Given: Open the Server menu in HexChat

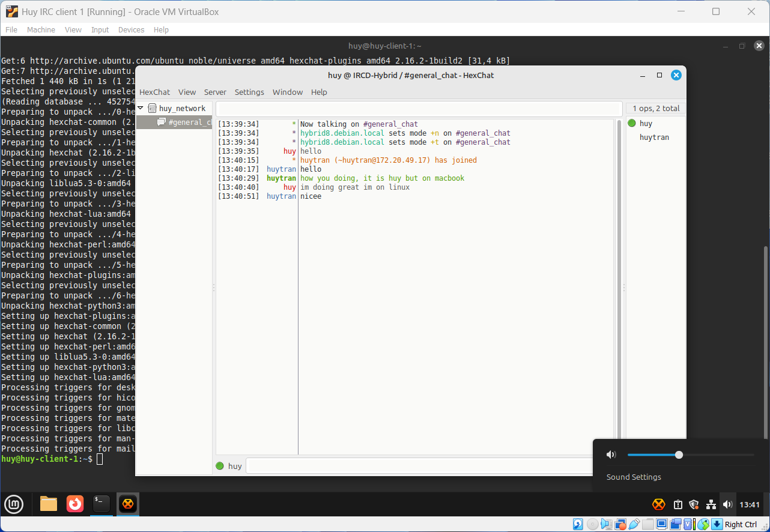Looking at the screenshot, I should 215,92.
